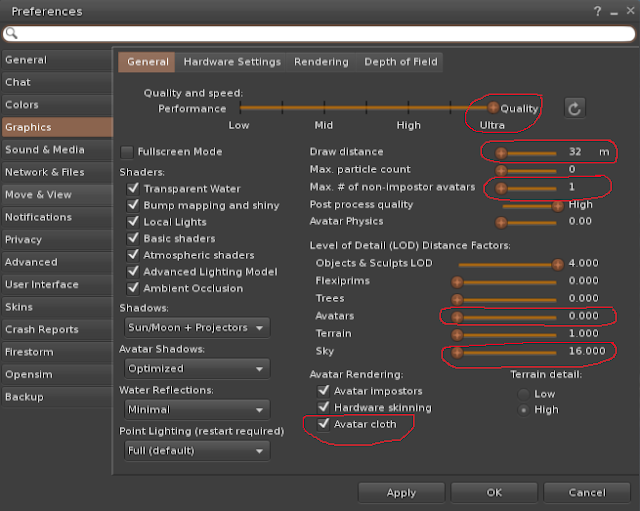The image size is (640, 511).
Task: Toggle Bump mapping and shiny
Action: point(133,205)
